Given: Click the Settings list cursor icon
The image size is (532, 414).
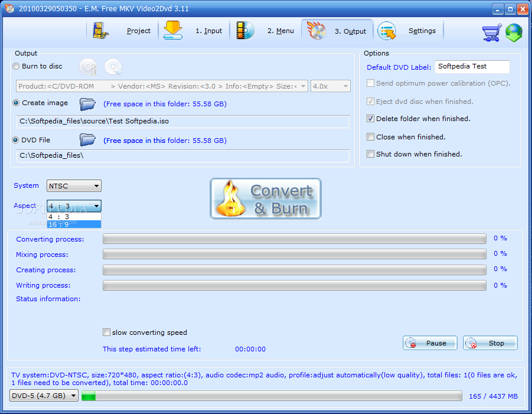Looking at the screenshot, I should [387, 31].
